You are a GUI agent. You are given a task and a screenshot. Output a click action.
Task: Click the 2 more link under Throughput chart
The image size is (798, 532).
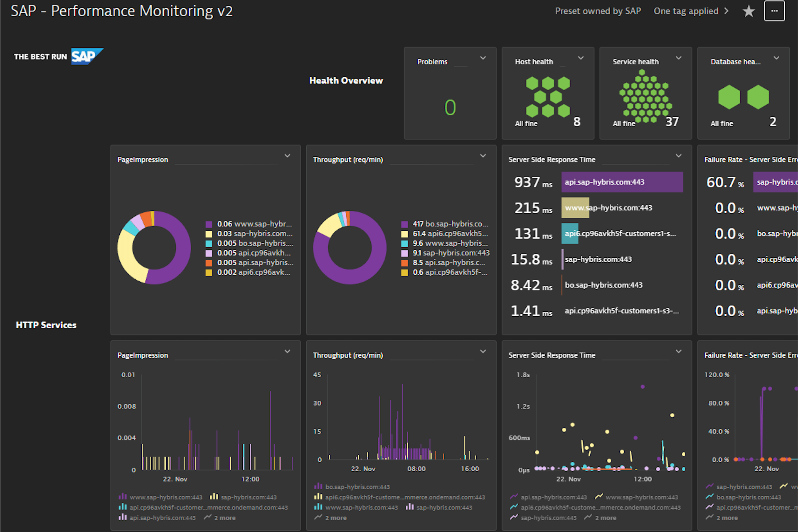pos(336,517)
